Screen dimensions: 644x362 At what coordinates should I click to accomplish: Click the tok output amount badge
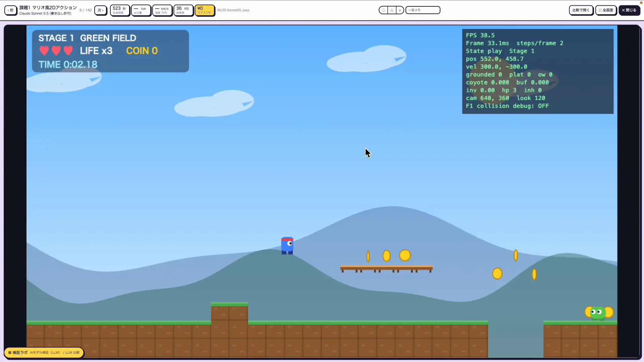pyautogui.click(x=141, y=10)
